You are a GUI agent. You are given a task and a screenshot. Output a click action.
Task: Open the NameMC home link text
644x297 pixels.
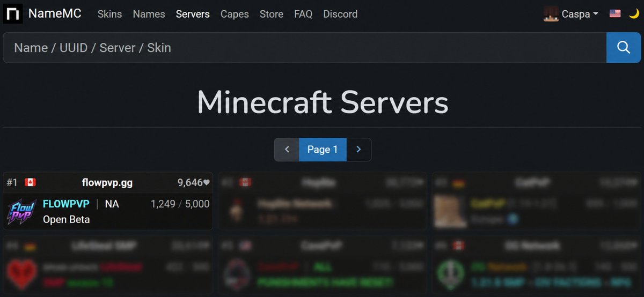tap(55, 14)
